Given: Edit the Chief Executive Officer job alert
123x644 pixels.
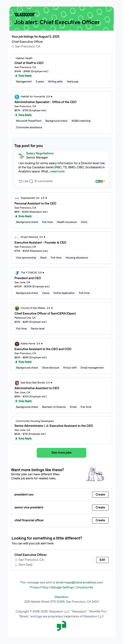Looking at the screenshot, I should (x=102, y=560).
